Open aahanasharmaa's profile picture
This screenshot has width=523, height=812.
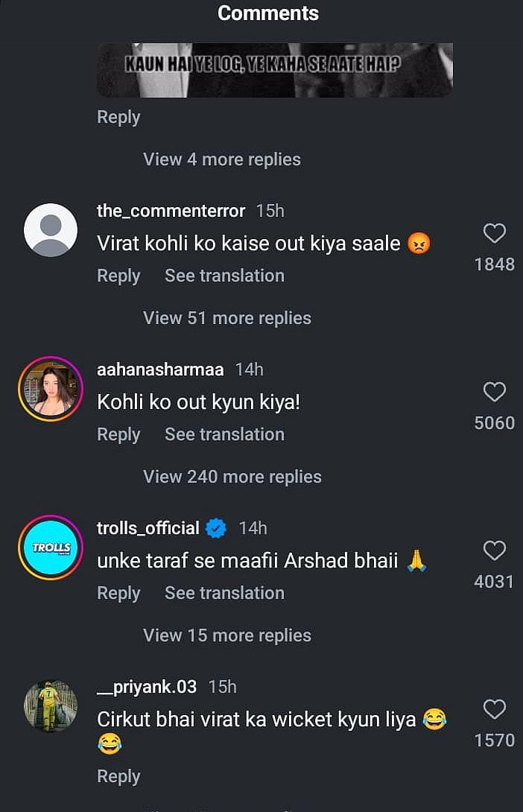pyautogui.click(x=51, y=389)
